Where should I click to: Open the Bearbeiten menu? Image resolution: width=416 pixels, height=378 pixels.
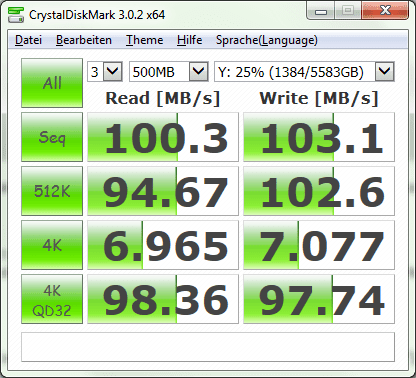click(x=84, y=40)
